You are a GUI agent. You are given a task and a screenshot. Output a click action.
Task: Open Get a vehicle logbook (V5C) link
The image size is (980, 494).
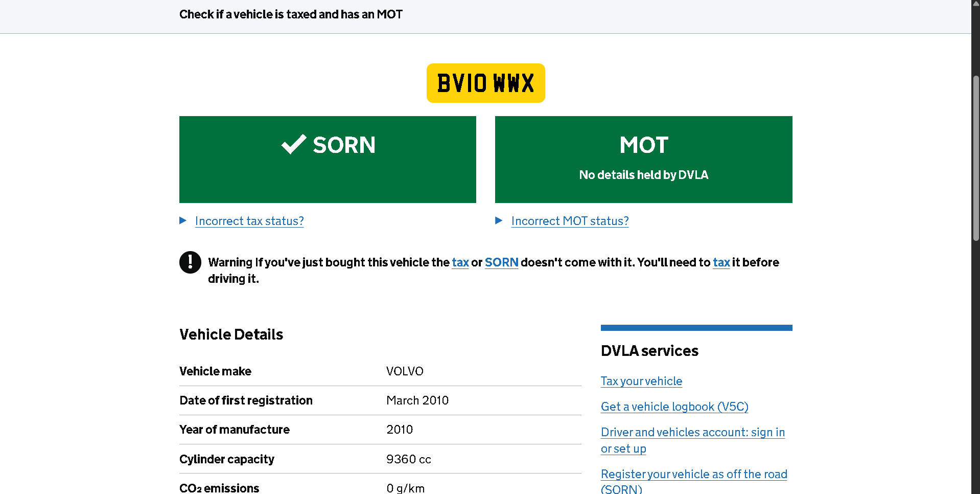coord(674,407)
